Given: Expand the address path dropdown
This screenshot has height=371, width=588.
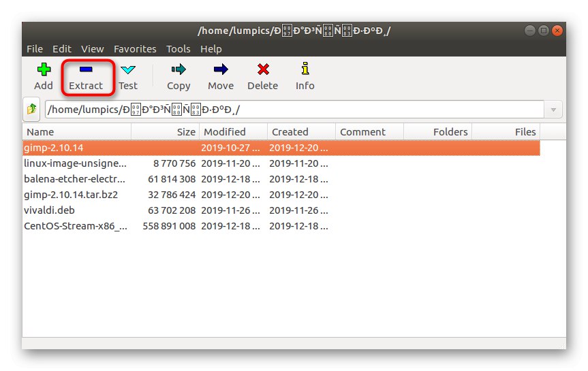Looking at the screenshot, I should click(553, 110).
